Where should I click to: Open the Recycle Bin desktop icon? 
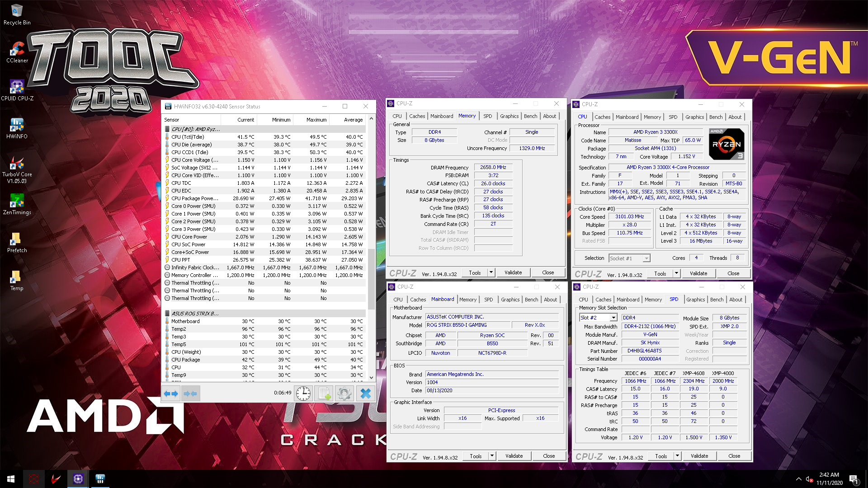tap(17, 14)
